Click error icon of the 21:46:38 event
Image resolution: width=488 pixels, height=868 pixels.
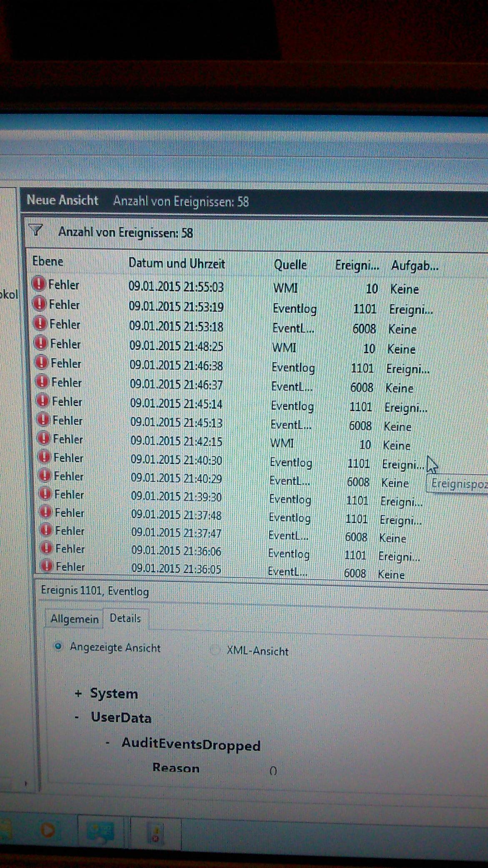(42, 363)
